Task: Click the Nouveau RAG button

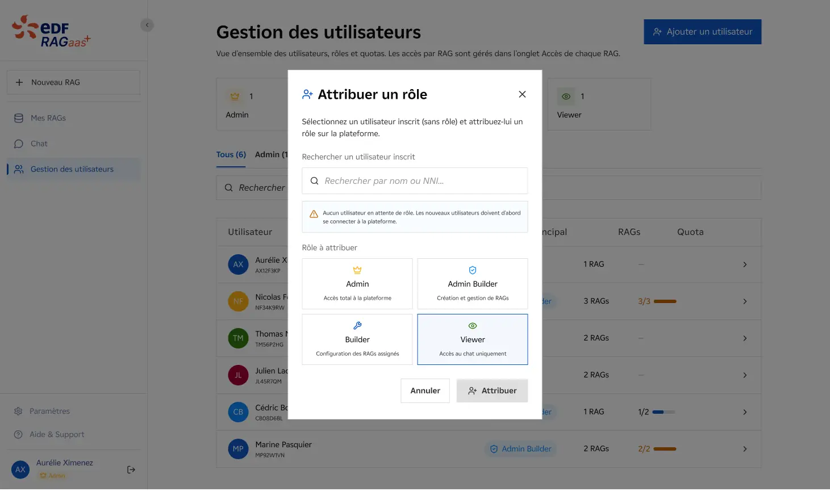Action: pyautogui.click(x=73, y=82)
